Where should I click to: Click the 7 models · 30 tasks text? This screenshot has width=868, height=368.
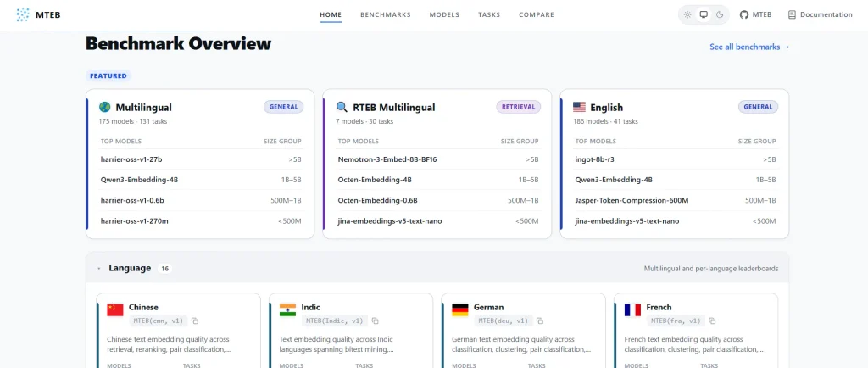pos(364,121)
